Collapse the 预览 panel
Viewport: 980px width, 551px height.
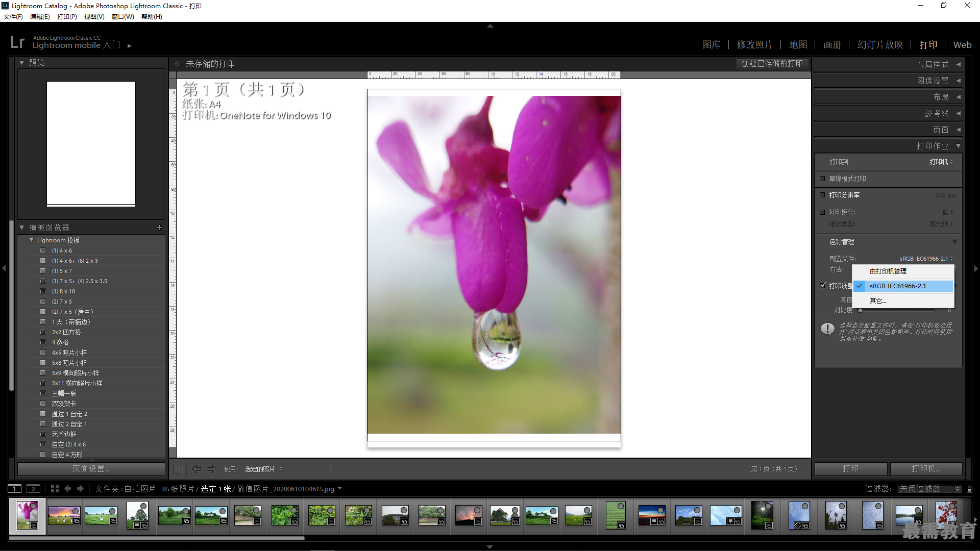click(21, 63)
